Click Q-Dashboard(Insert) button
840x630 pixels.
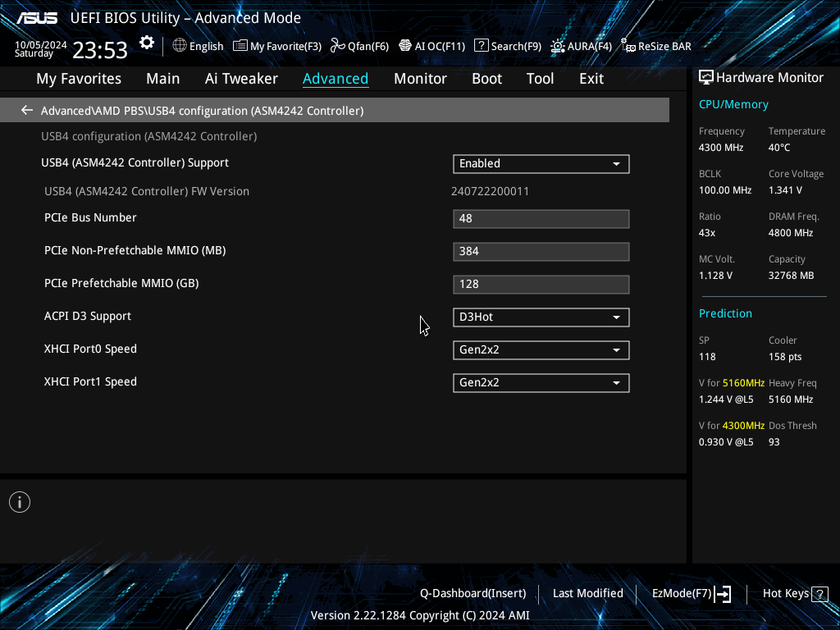[x=473, y=594]
